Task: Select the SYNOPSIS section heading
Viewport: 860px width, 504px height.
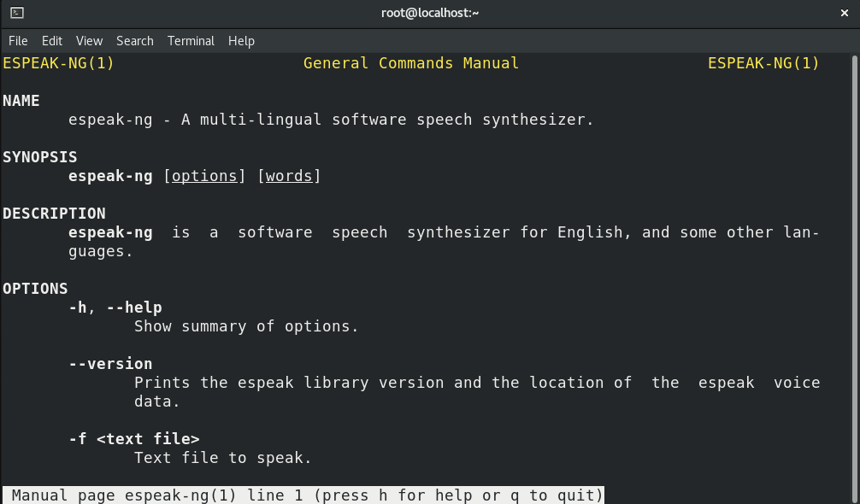Action: (x=39, y=157)
